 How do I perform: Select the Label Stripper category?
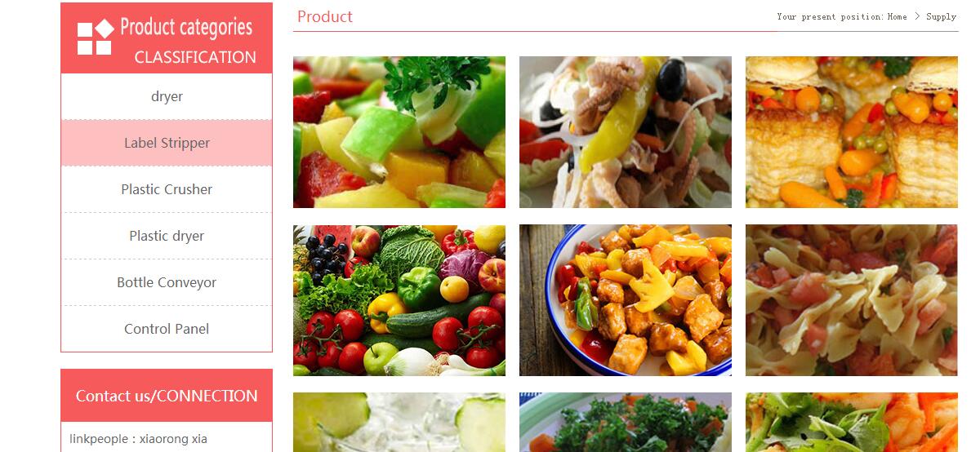point(167,143)
